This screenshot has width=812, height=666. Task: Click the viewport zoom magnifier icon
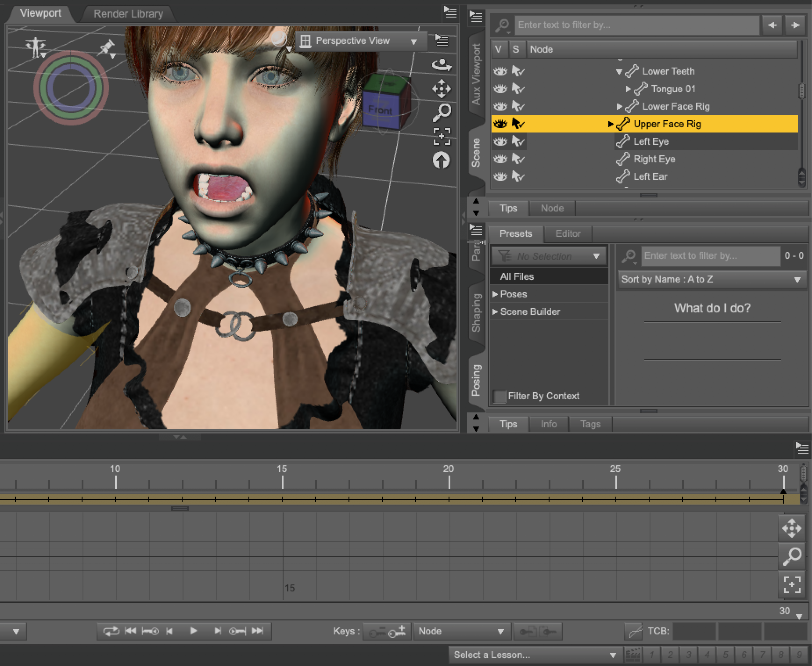(x=441, y=113)
